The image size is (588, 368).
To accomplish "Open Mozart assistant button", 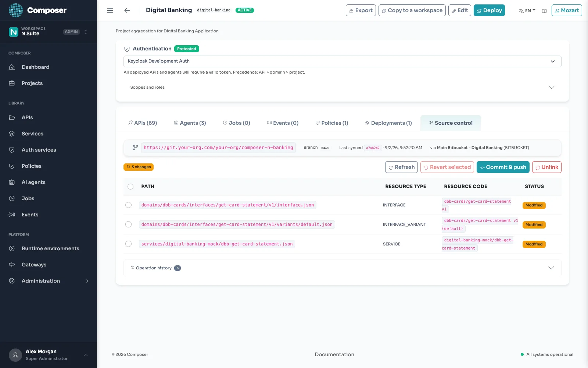I will 567,10.
